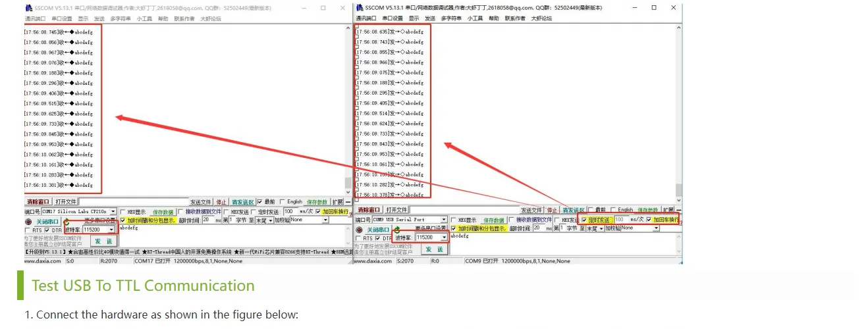Click the record indicator icon in right SSCOM window

(359, 230)
